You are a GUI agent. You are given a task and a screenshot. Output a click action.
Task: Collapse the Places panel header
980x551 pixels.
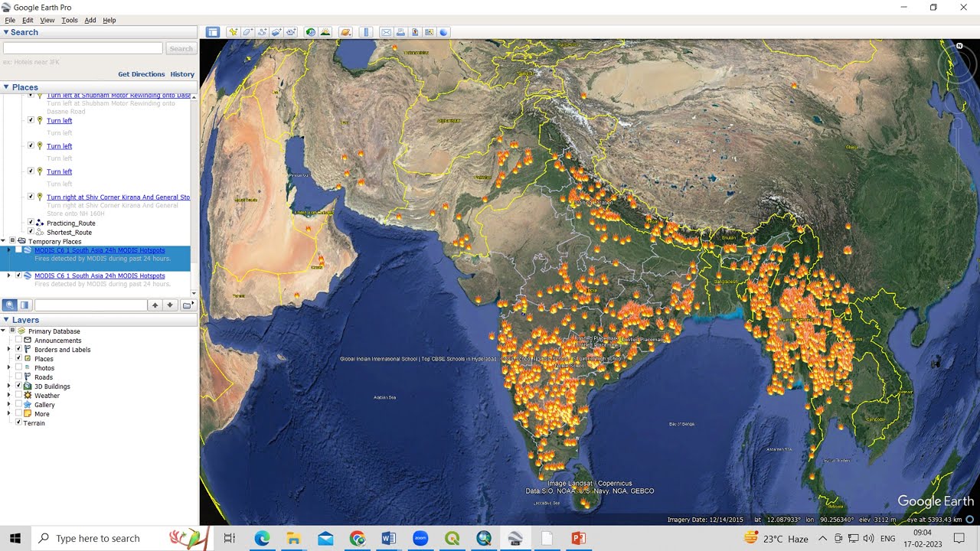click(6, 87)
